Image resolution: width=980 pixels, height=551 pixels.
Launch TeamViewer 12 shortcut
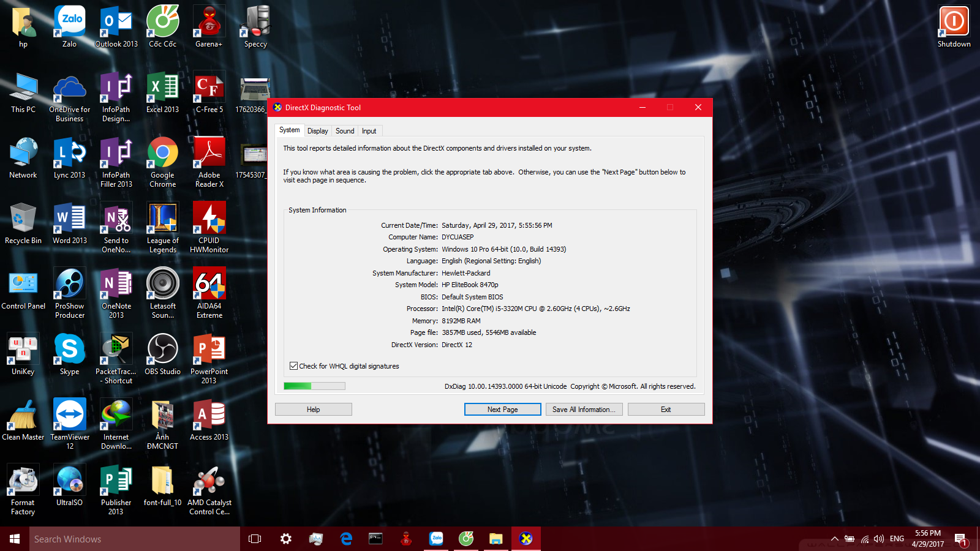click(69, 424)
